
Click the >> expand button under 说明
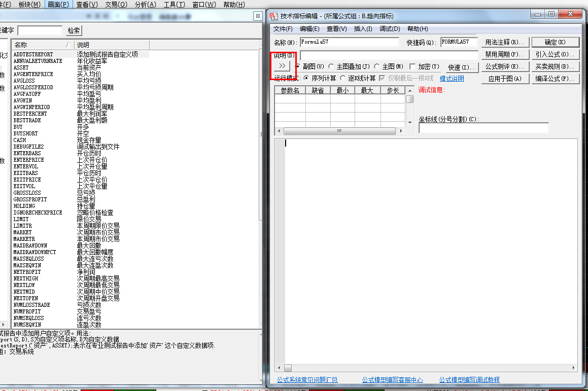283,66
